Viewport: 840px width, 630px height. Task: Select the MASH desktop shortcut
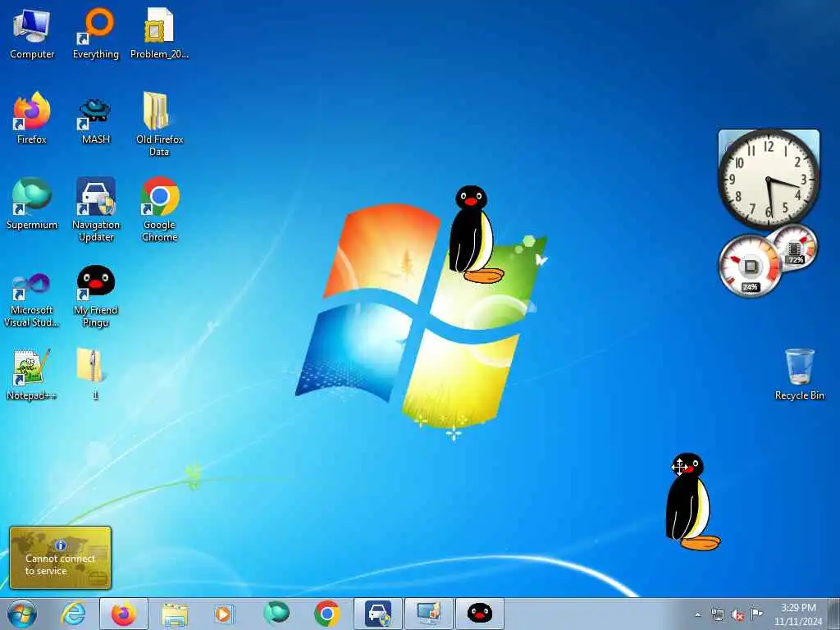point(96,121)
